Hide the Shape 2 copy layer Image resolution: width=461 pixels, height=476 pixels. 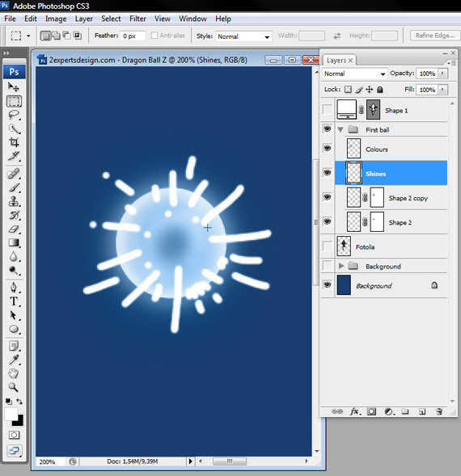point(327,197)
